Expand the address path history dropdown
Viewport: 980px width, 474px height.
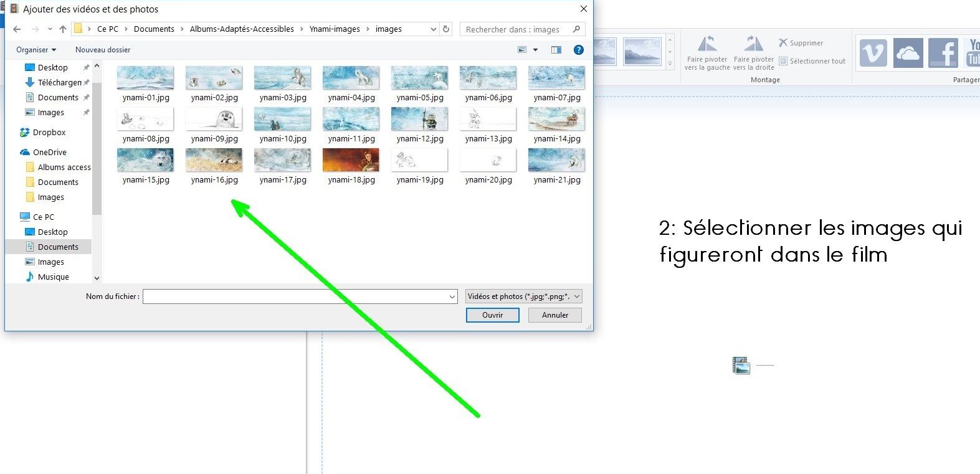tap(434, 29)
